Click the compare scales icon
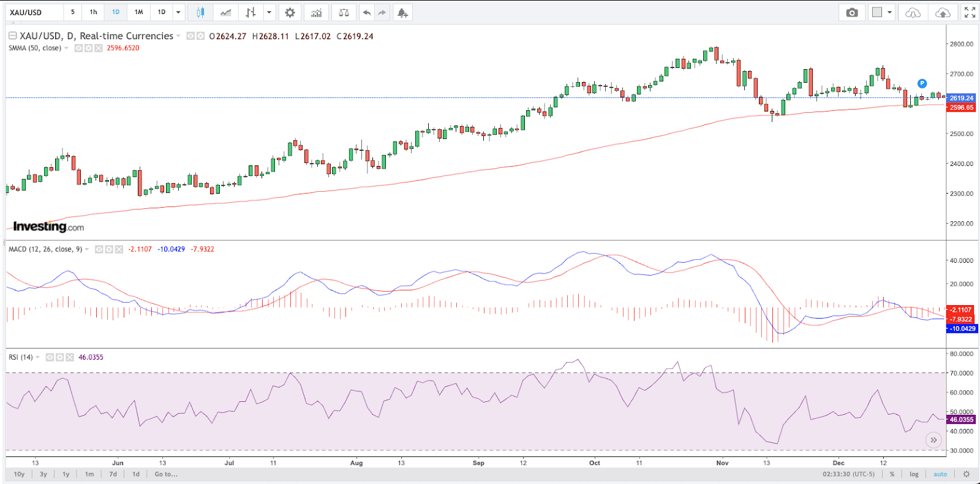980x484 pixels. click(x=344, y=12)
